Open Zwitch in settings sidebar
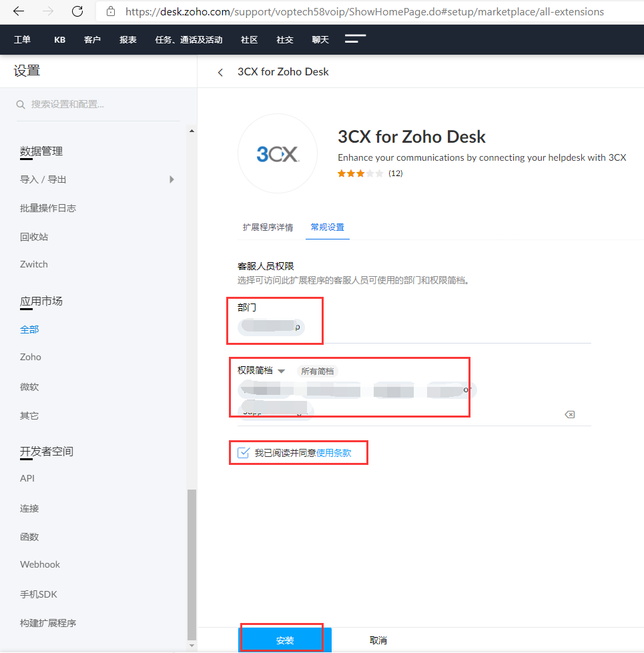 coord(34,264)
